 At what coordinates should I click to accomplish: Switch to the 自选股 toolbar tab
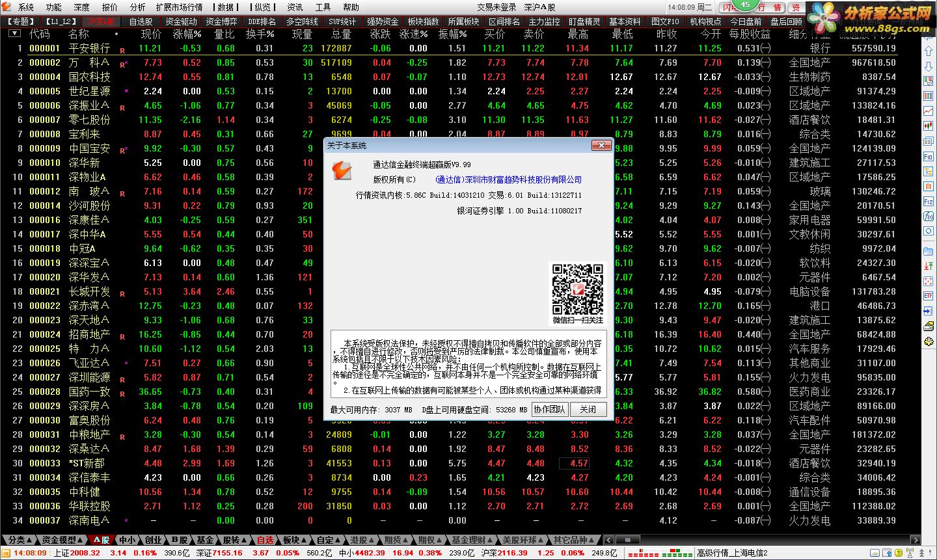(141, 21)
